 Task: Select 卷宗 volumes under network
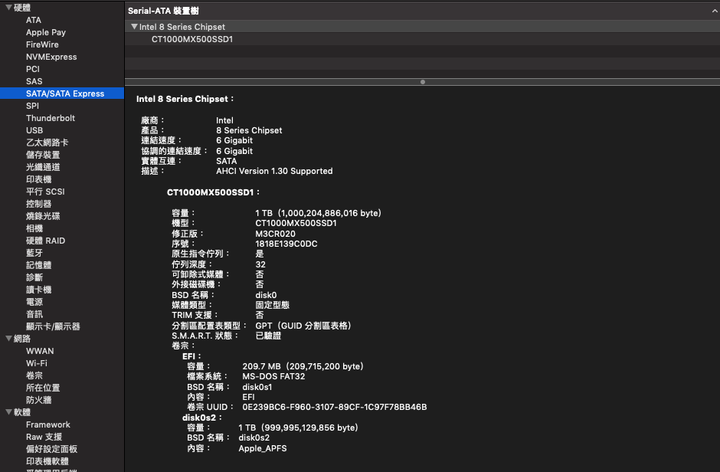pyautogui.click(x=34, y=375)
